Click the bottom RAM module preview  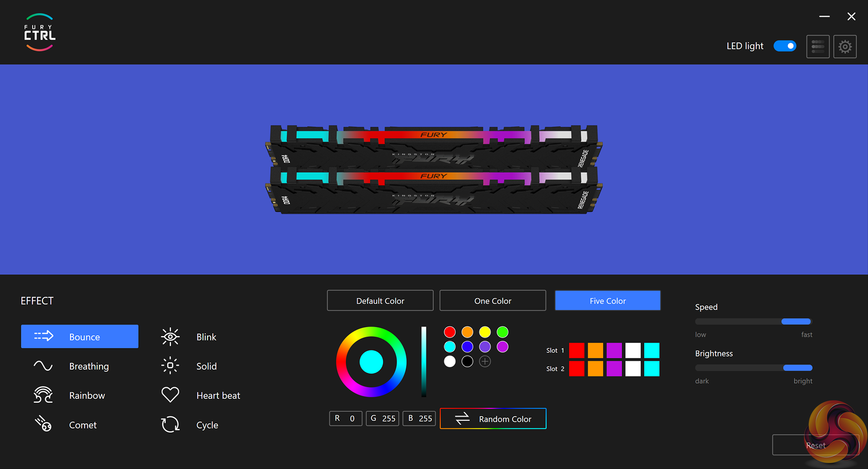coord(434,191)
